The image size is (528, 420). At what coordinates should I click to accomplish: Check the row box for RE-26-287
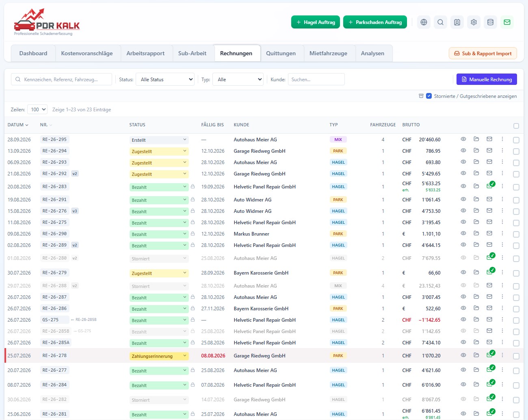click(516, 298)
